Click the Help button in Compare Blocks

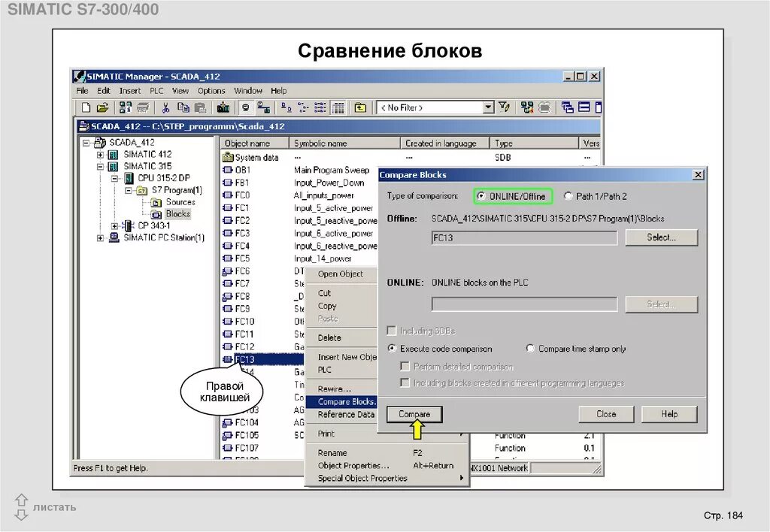click(x=669, y=414)
